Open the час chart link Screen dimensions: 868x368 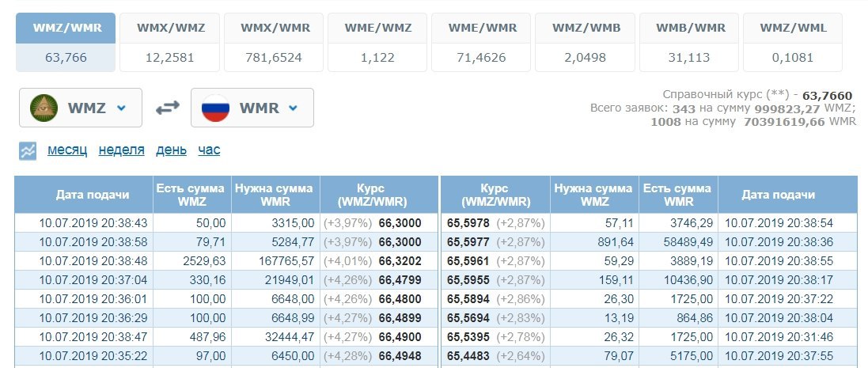(x=209, y=150)
